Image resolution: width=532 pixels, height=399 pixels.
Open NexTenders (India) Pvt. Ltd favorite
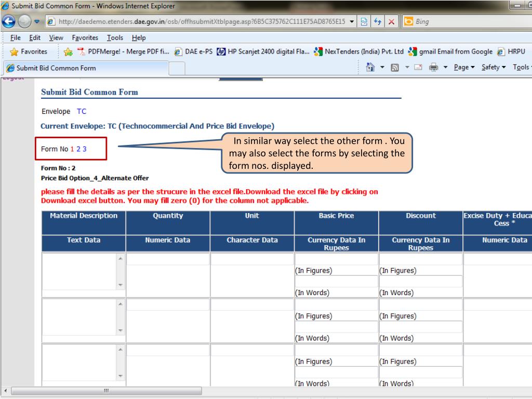point(359,51)
